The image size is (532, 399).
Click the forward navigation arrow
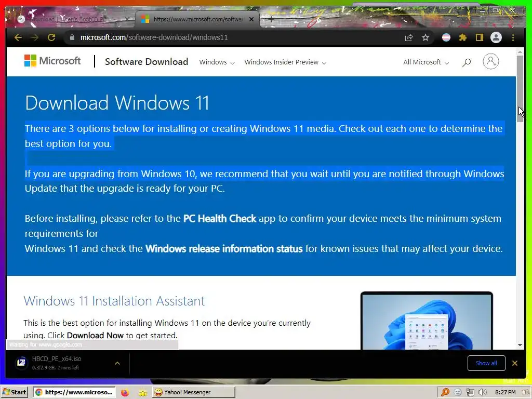(x=35, y=37)
